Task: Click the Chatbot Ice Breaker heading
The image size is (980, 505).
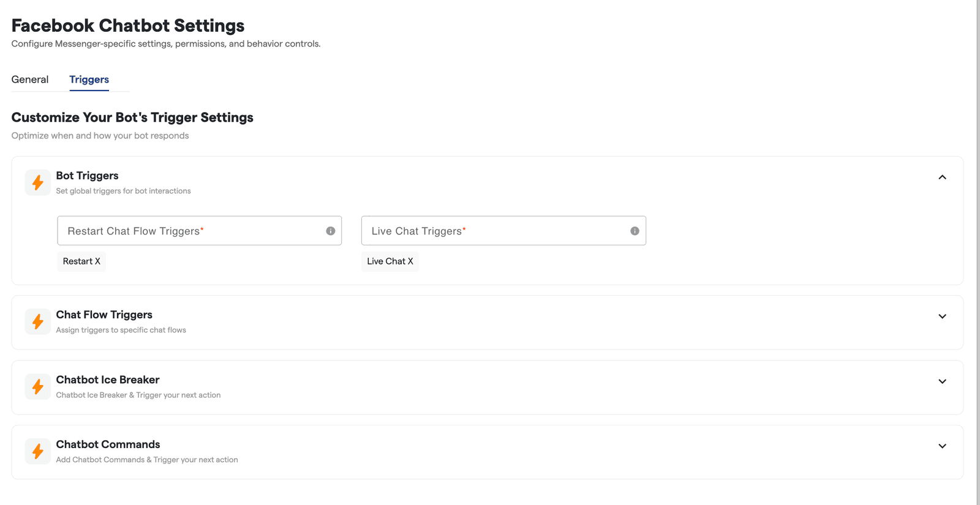Action: tap(108, 380)
